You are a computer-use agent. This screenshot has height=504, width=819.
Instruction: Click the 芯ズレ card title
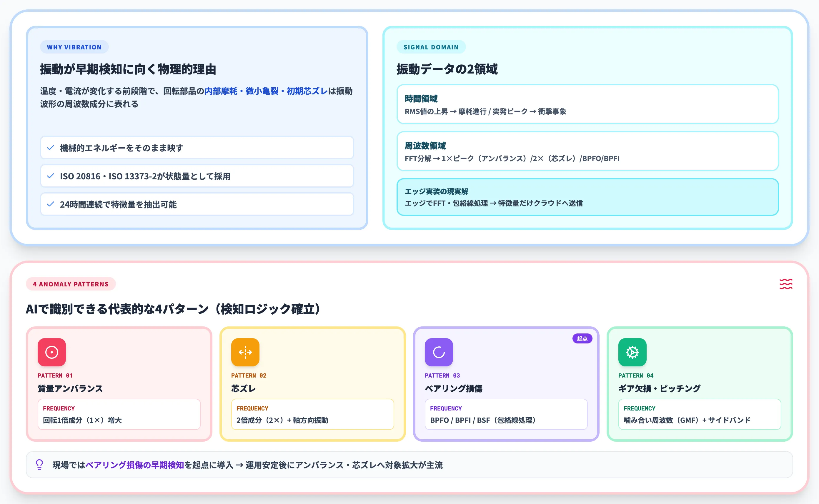243,388
